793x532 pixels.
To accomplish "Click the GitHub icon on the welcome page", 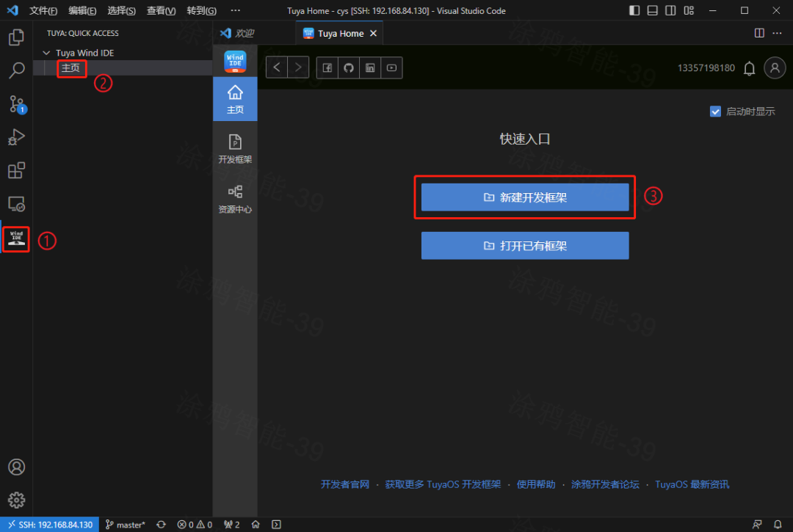I will point(348,67).
